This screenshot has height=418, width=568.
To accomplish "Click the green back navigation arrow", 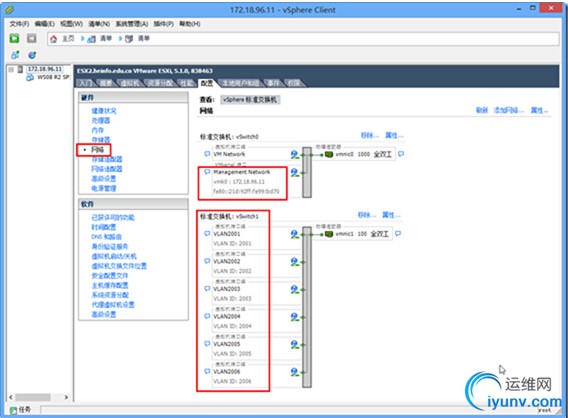I will click(14, 38).
